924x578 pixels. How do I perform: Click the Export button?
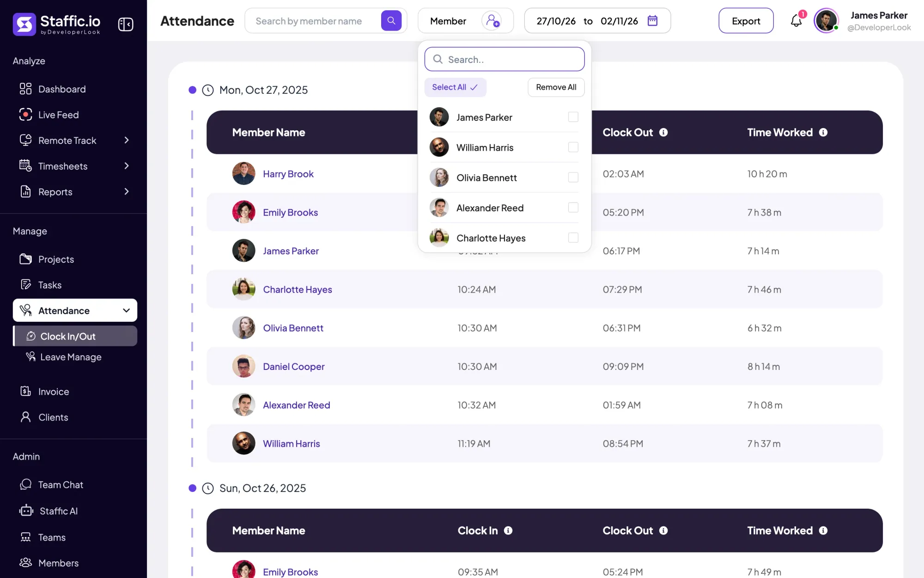coord(746,21)
